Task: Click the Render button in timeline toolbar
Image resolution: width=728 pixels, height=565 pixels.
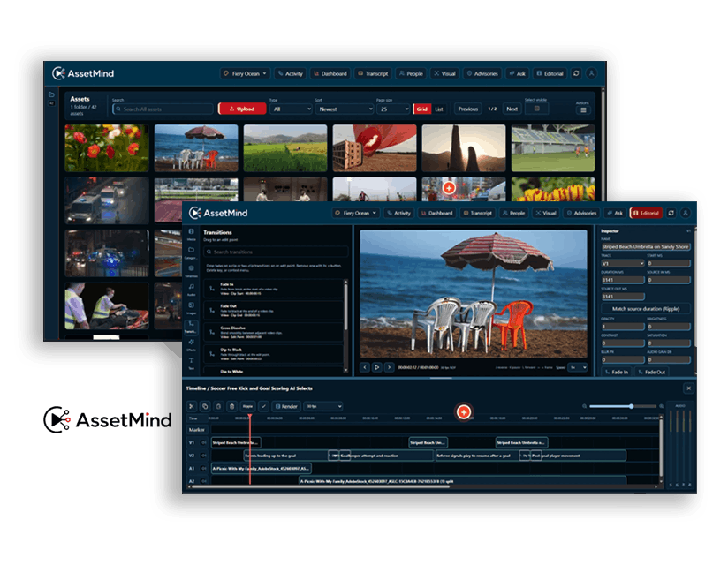Action: pos(286,406)
